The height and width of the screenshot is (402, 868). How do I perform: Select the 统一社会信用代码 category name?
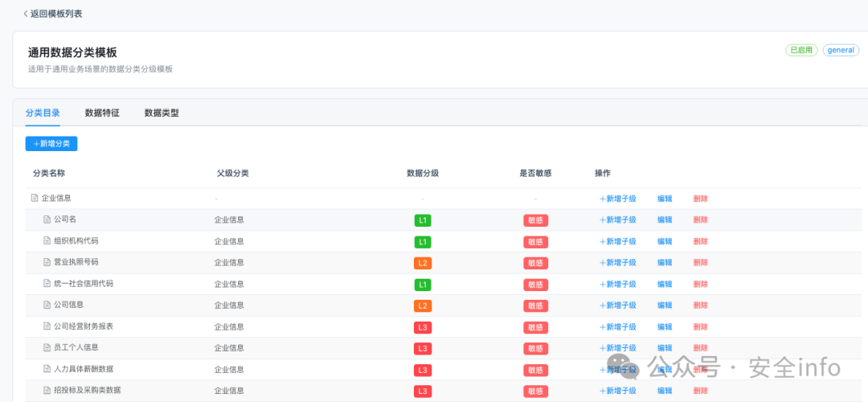pyautogui.click(x=84, y=284)
